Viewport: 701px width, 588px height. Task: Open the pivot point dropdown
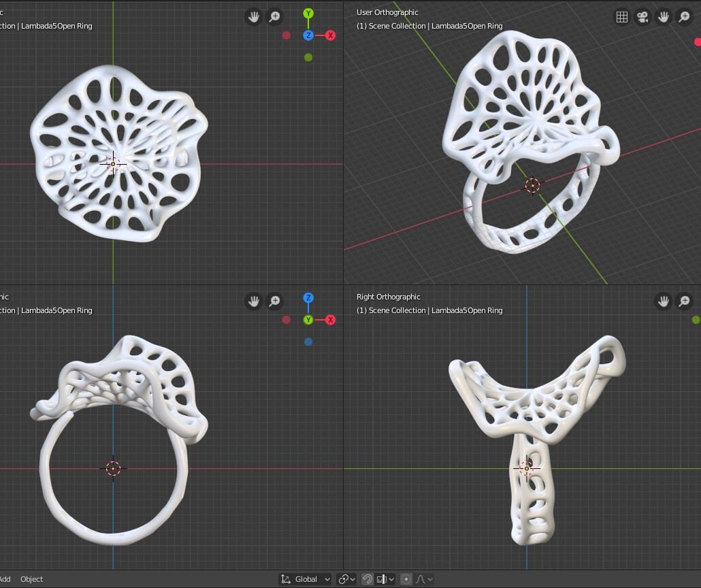[x=346, y=579]
